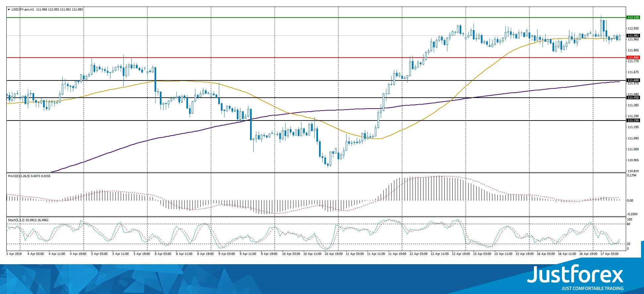The height and width of the screenshot is (294, 644).
Task: Click "8 Apr 03:00" on the time axis
Action: click(163, 254)
